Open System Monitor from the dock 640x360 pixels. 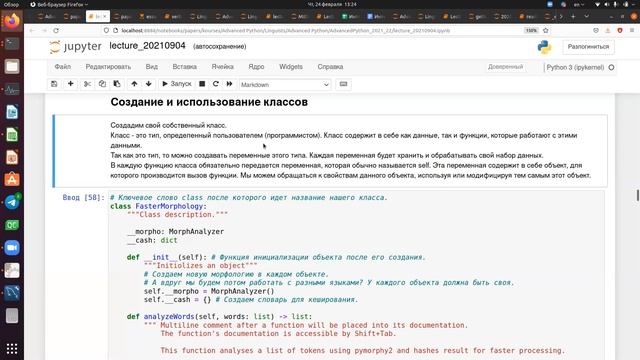(x=12, y=89)
